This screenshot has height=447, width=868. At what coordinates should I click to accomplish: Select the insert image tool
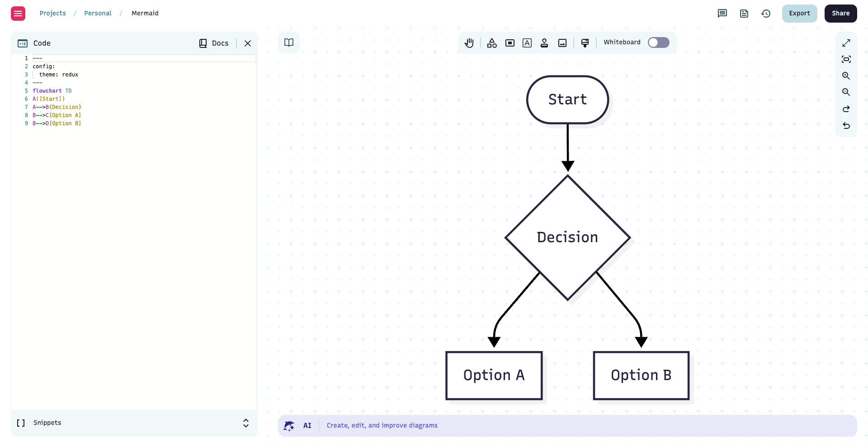(562, 43)
